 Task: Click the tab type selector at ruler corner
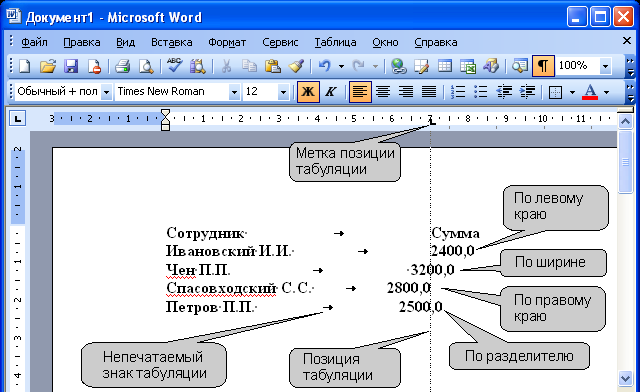[x=18, y=119]
